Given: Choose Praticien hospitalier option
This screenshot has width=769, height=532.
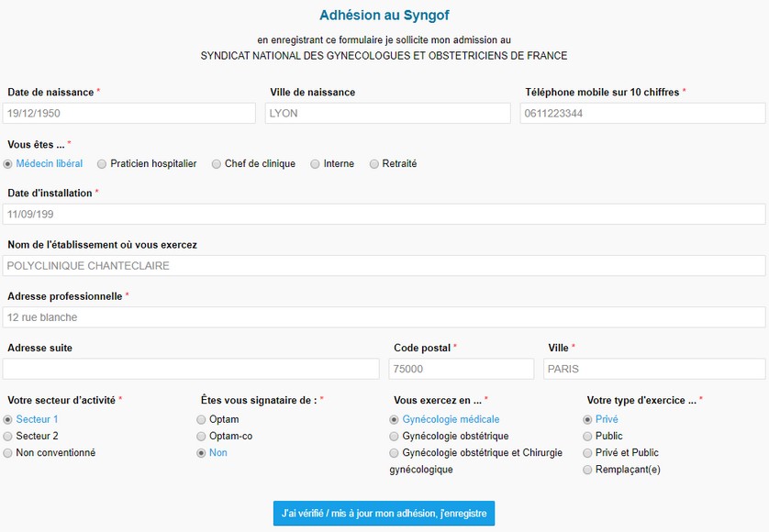Looking at the screenshot, I should (x=102, y=164).
